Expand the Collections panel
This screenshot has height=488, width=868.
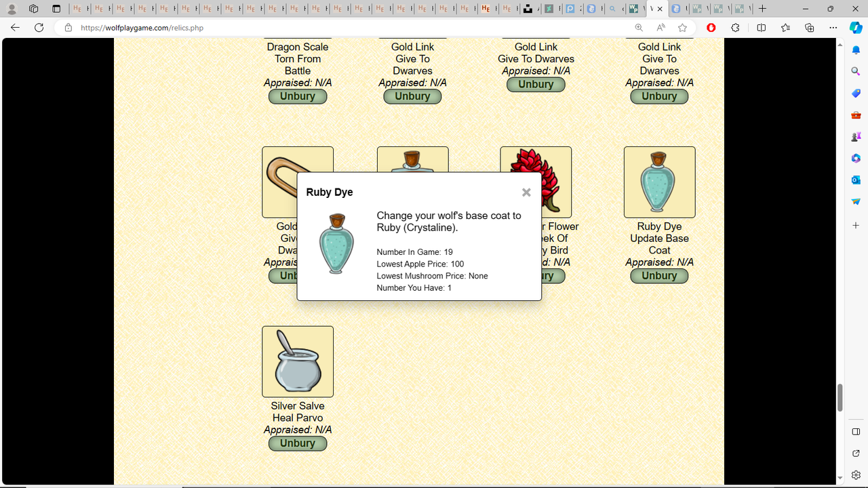tap(808, 28)
